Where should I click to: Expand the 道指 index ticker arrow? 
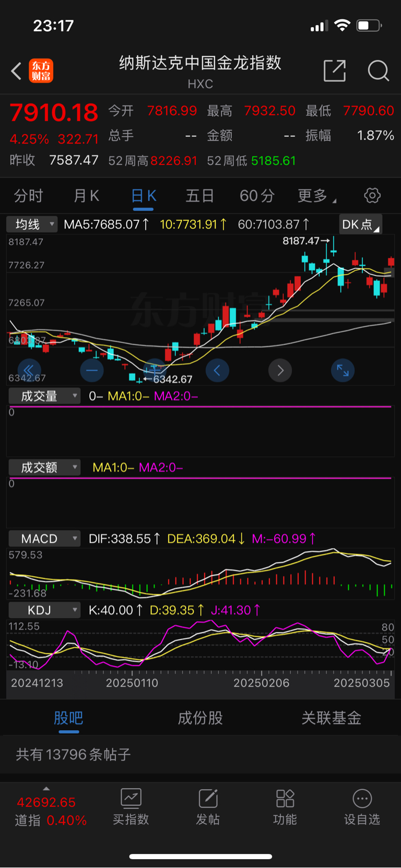(x=46, y=789)
